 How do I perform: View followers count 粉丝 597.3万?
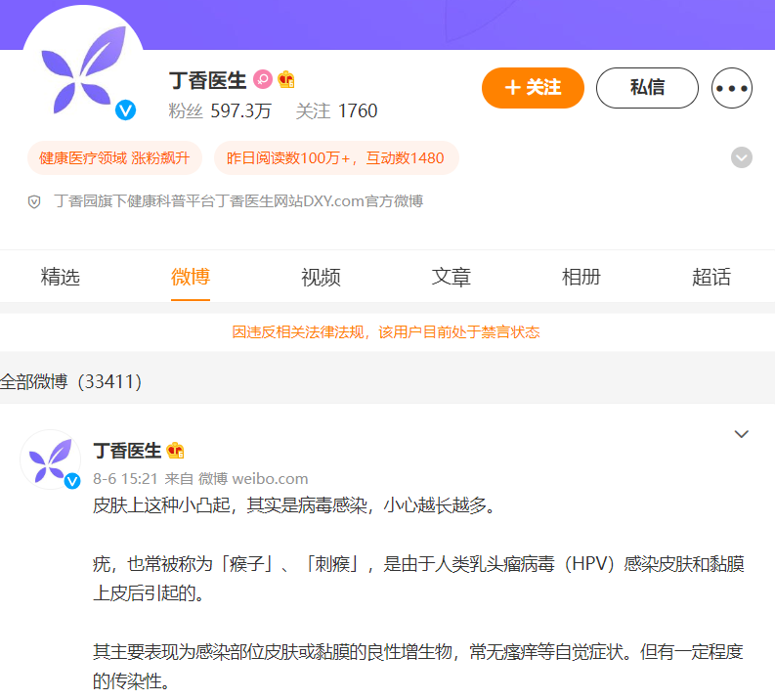(220, 110)
